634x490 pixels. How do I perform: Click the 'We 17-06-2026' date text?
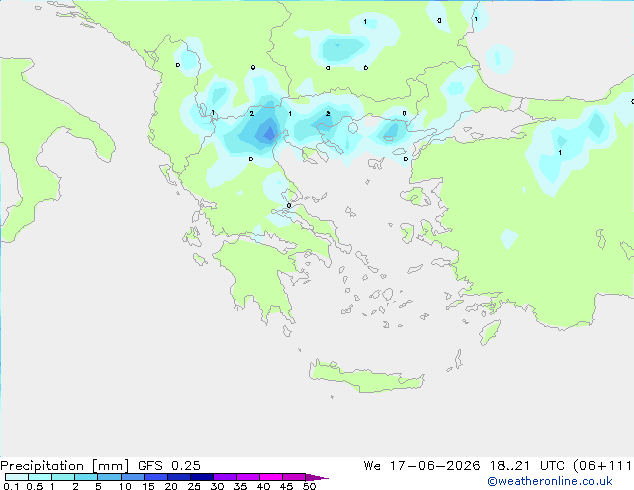(x=422, y=466)
